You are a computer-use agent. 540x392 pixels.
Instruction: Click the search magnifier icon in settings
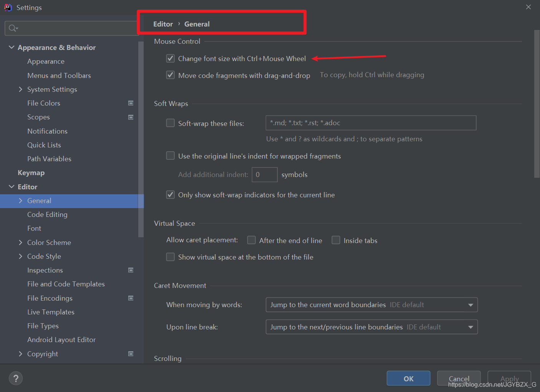pos(13,28)
